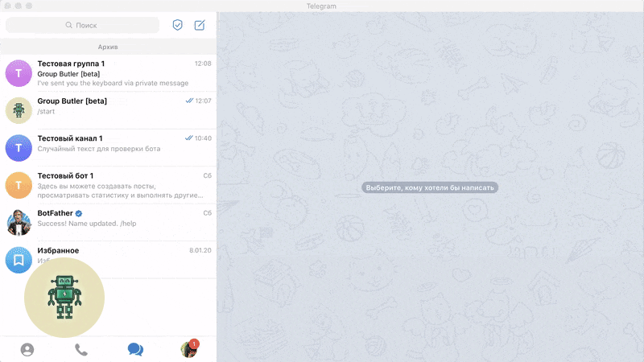Compose a new message
Image resolution: width=644 pixels, height=362 pixels.
coord(200,25)
